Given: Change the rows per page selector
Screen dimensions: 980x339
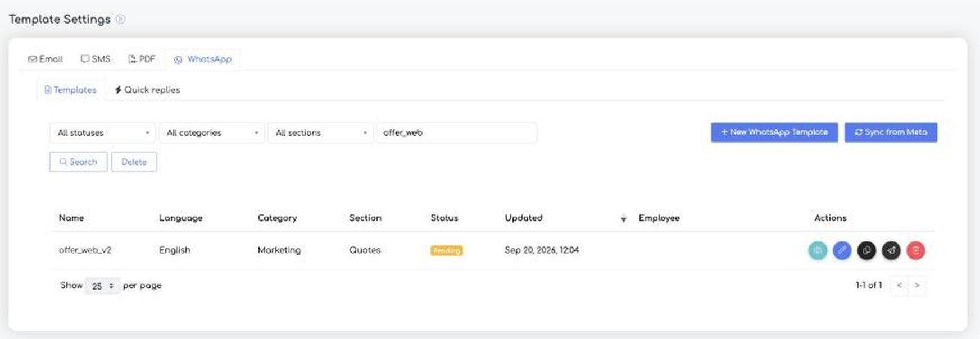Looking at the screenshot, I should (102, 286).
